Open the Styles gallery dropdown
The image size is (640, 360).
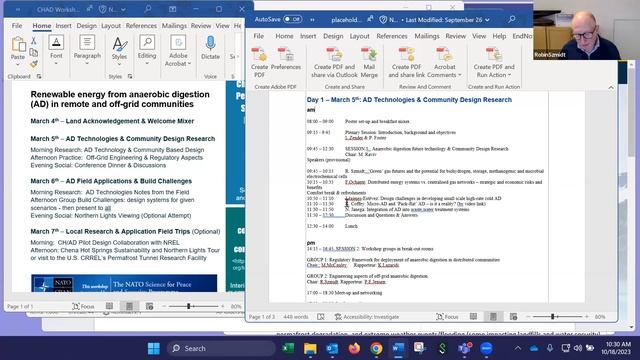[119, 64]
